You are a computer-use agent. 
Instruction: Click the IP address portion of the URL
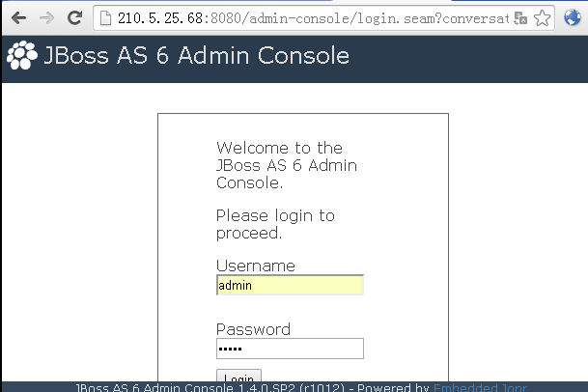pyautogui.click(x=160, y=18)
